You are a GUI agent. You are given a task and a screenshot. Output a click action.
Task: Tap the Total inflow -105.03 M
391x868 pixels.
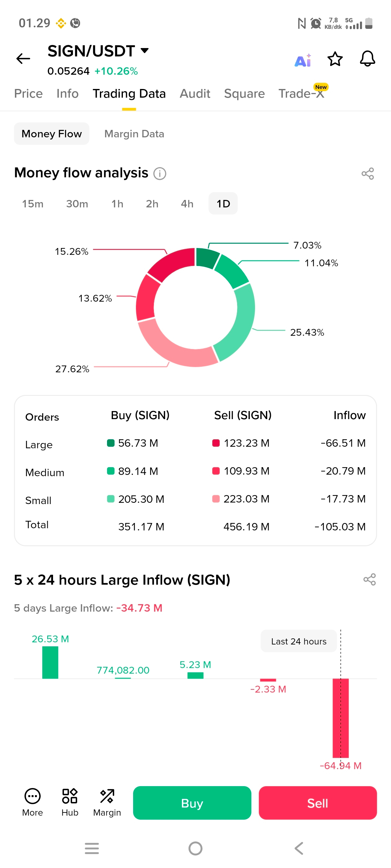click(340, 526)
